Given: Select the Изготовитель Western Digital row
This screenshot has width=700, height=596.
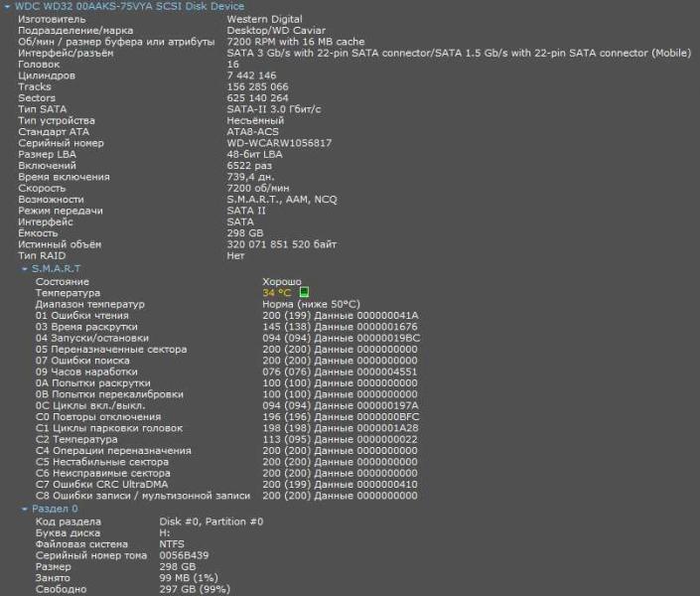Looking at the screenshot, I should (60, 19).
